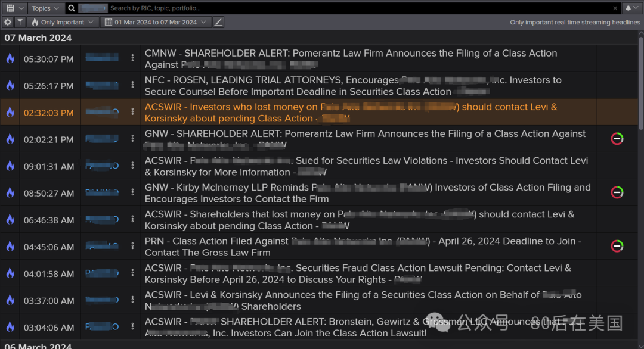Click flame icon on the 09:01:31 AM row

(x=10, y=166)
